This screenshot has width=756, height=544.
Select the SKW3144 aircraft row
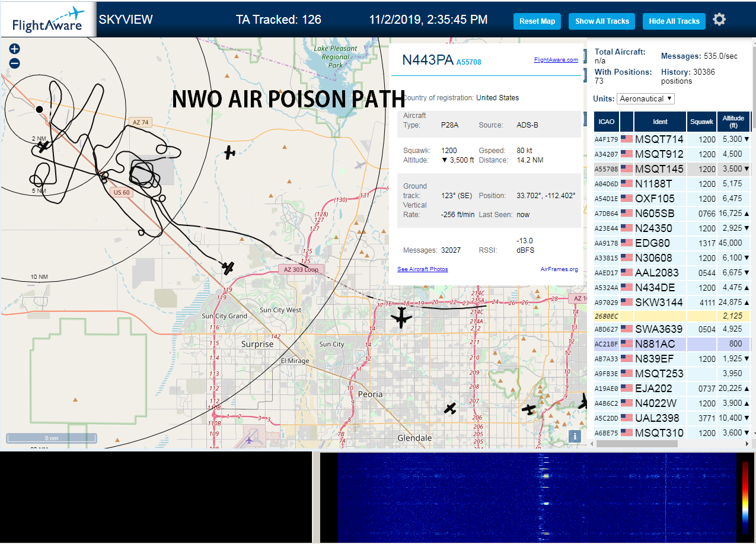point(672,303)
